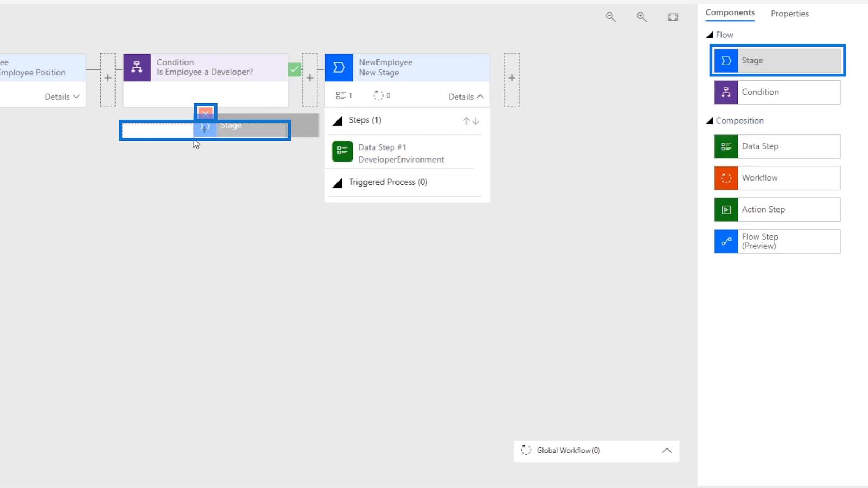The image size is (868, 488).
Task: Click the red X path below the condition
Action: 205,113
